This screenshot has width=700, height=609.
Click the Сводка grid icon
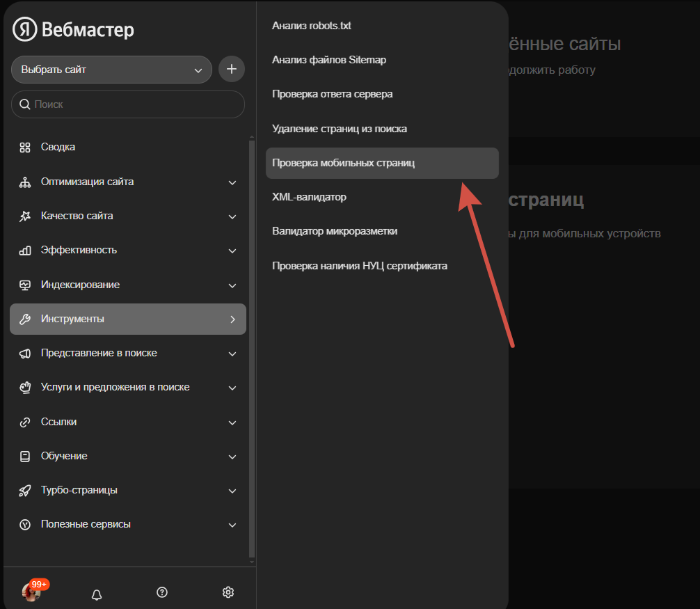[x=25, y=148]
